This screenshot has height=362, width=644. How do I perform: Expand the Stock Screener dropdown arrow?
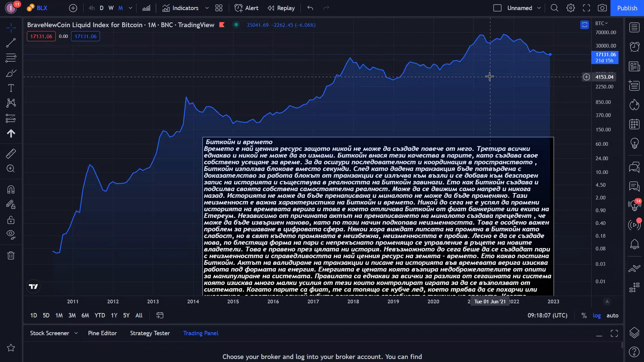coord(76,333)
